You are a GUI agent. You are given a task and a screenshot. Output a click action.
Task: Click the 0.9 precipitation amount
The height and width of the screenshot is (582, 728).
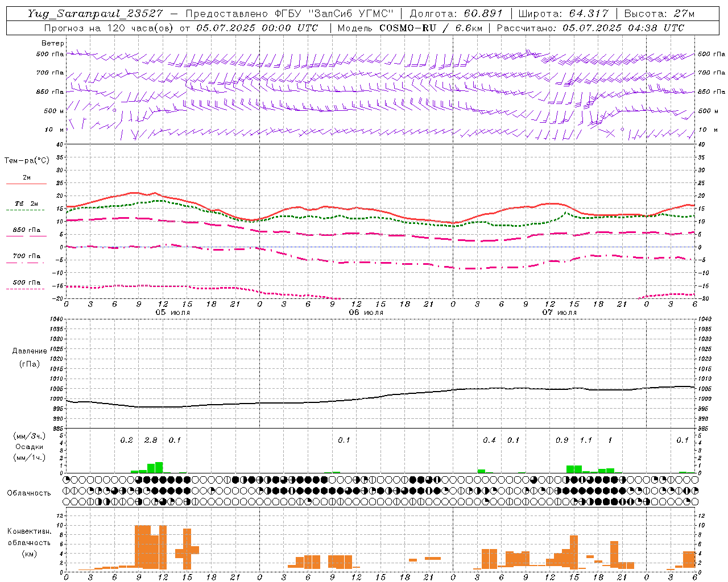(x=562, y=440)
